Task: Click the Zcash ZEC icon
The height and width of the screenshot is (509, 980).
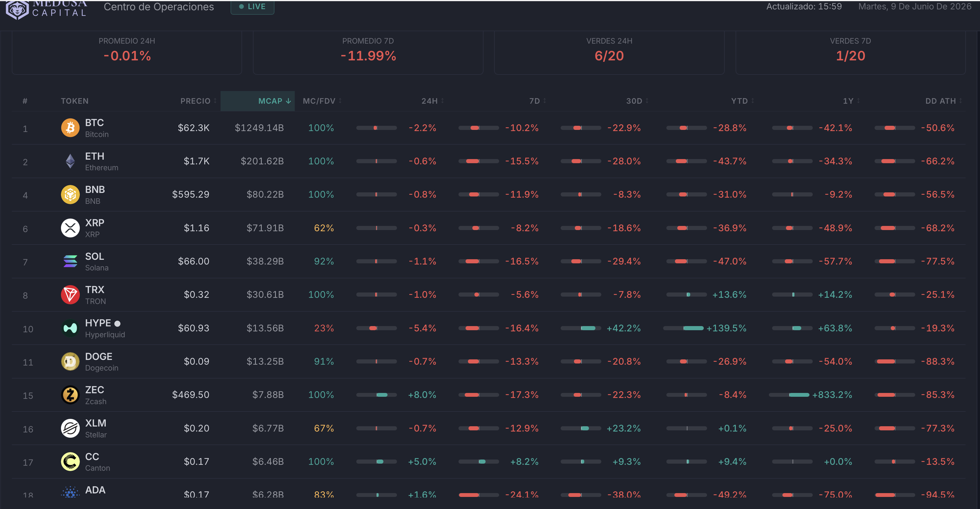Action: coord(70,395)
